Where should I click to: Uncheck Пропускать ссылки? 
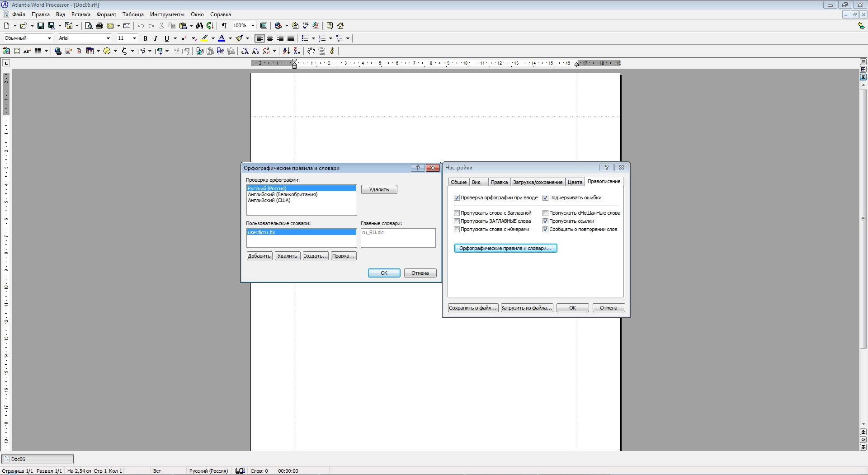[545, 221]
